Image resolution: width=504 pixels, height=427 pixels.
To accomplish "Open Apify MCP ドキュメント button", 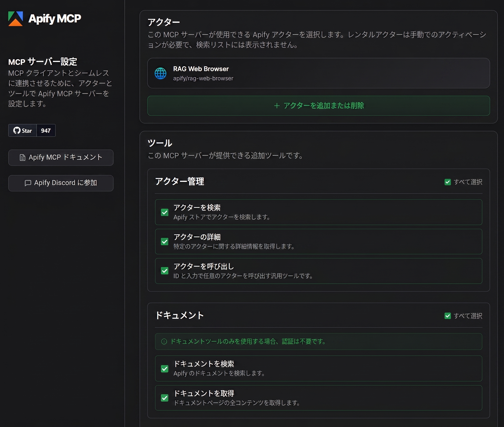I will [x=61, y=158].
